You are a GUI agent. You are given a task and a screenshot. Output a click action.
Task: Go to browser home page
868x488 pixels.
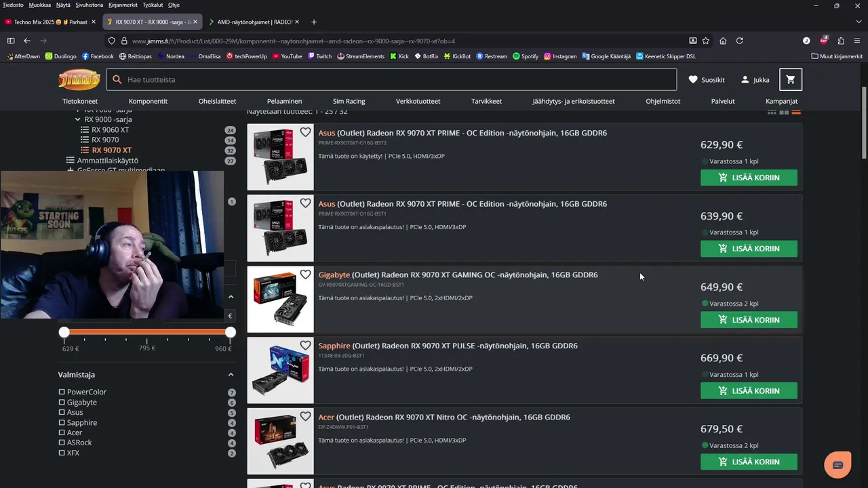(x=723, y=41)
